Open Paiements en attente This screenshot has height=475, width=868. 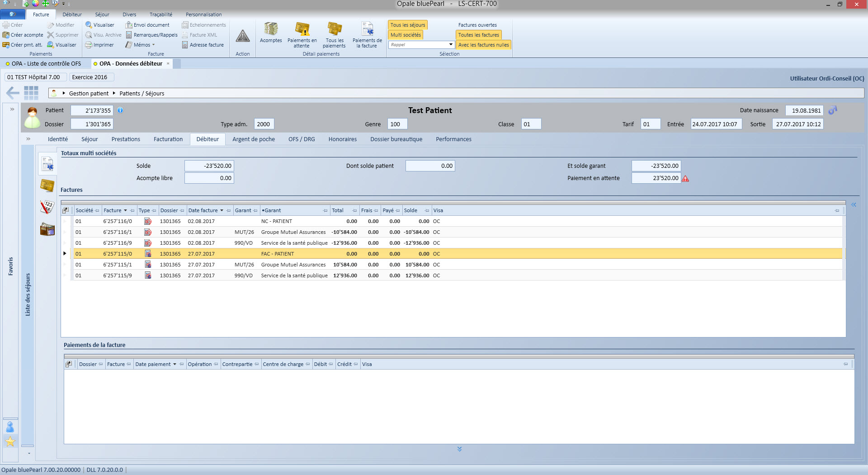[x=302, y=35]
